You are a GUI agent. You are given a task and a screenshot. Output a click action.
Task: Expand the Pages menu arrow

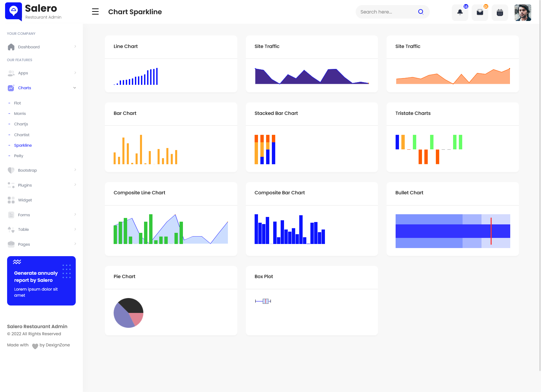click(75, 244)
